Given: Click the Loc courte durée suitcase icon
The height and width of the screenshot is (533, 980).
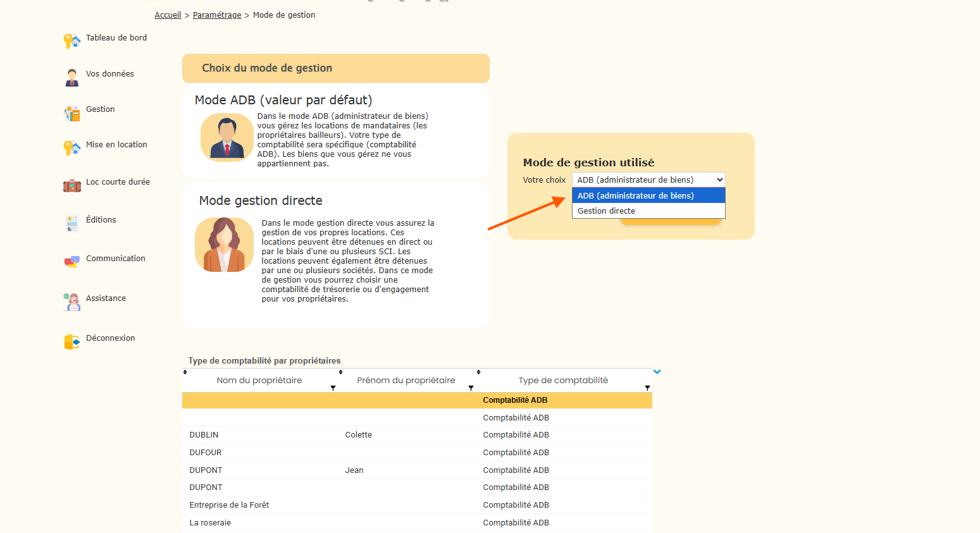Looking at the screenshot, I should [71, 186].
